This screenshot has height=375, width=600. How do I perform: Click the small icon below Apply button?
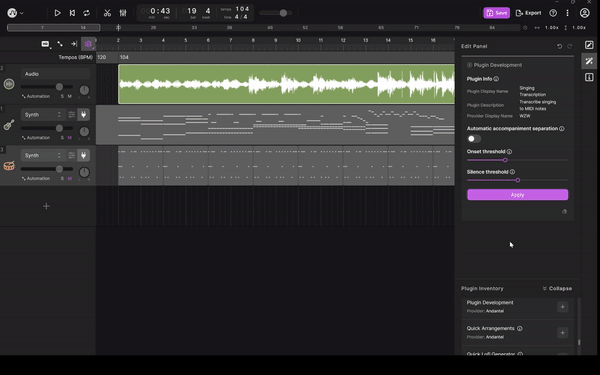click(x=564, y=212)
